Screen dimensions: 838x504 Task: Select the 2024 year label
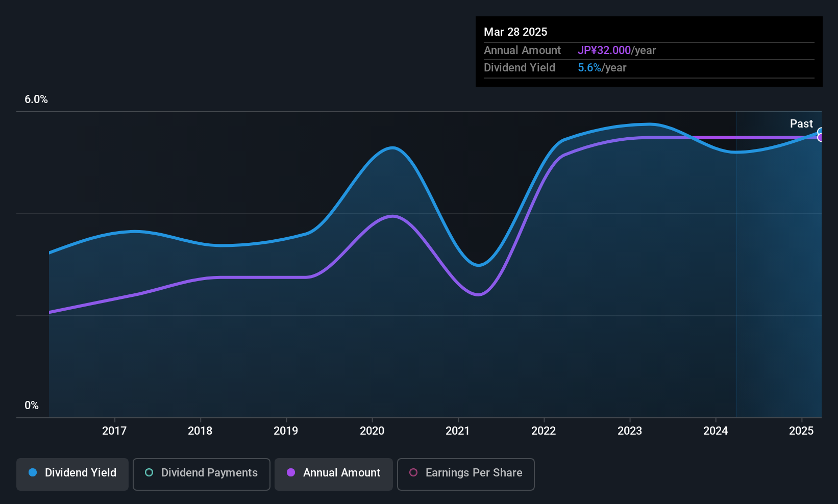click(716, 431)
